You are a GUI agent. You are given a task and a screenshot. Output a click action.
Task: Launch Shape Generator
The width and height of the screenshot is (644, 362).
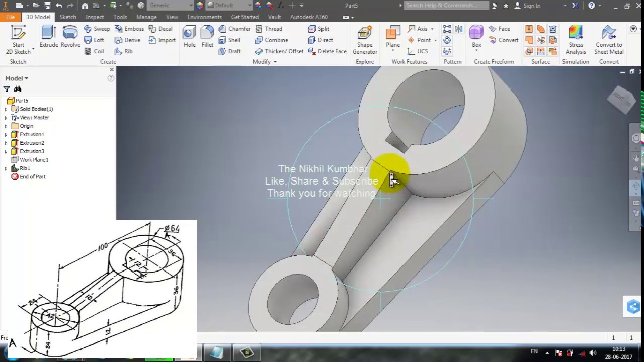point(365,40)
